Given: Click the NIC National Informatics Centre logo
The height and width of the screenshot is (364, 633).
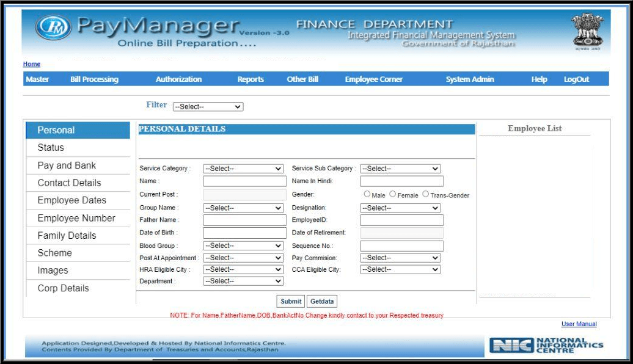Looking at the screenshot, I should (x=547, y=346).
